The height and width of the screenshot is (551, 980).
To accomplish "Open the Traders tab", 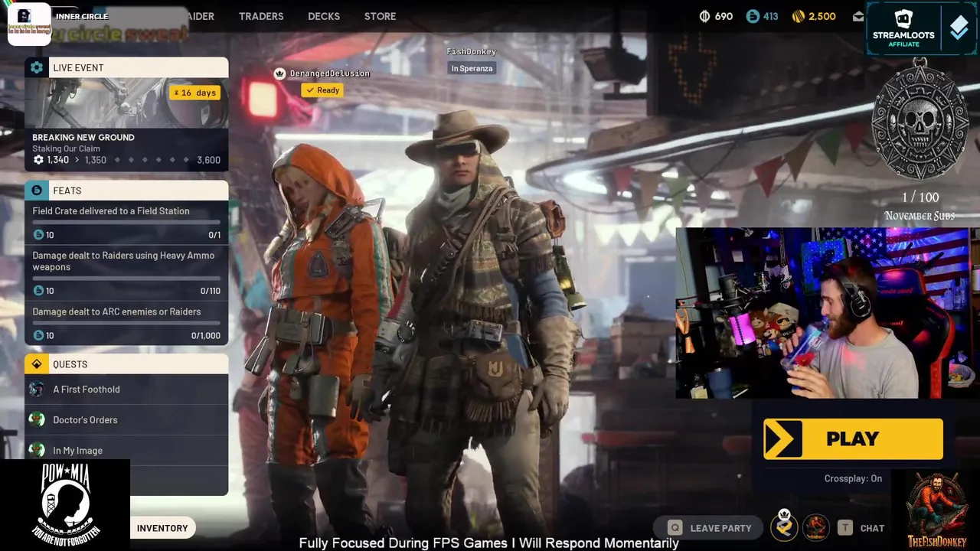I will click(261, 16).
